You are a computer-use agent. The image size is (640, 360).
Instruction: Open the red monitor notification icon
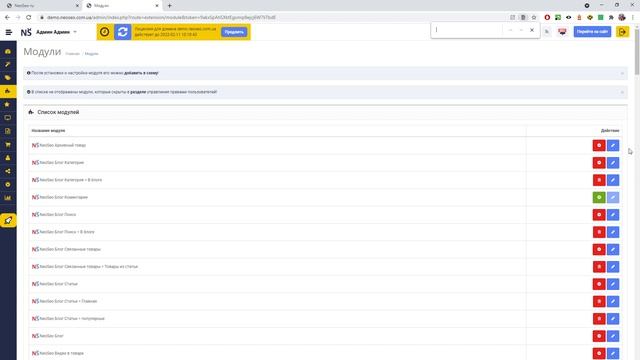point(562,31)
